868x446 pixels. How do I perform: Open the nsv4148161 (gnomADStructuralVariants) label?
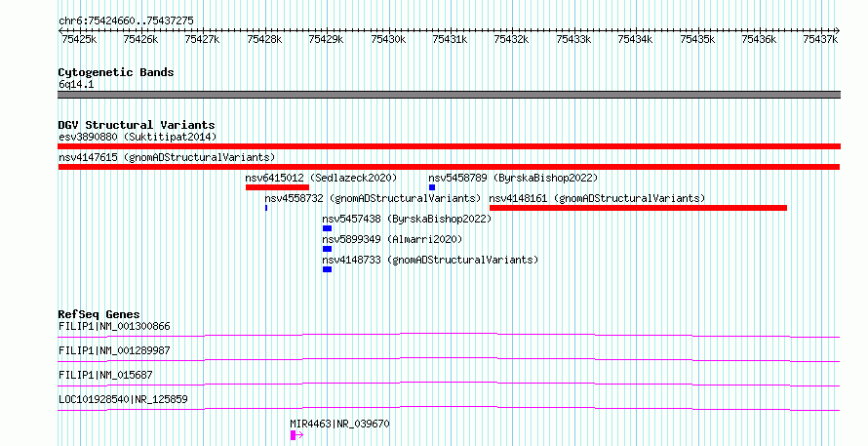(x=597, y=198)
